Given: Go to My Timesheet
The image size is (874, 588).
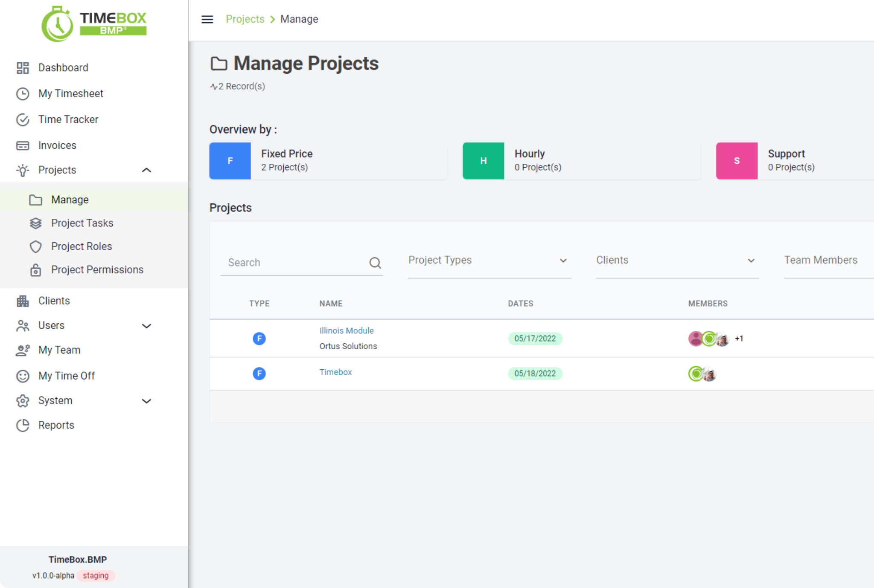Looking at the screenshot, I should click(x=71, y=94).
